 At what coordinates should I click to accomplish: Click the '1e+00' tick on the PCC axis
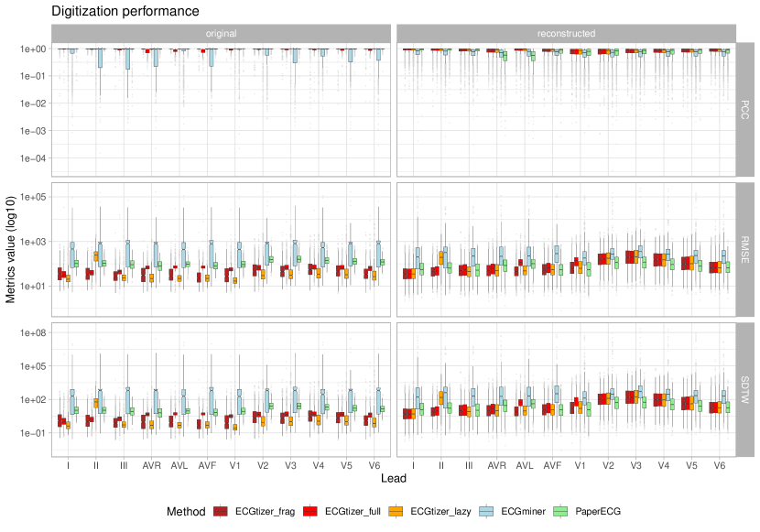point(33,49)
